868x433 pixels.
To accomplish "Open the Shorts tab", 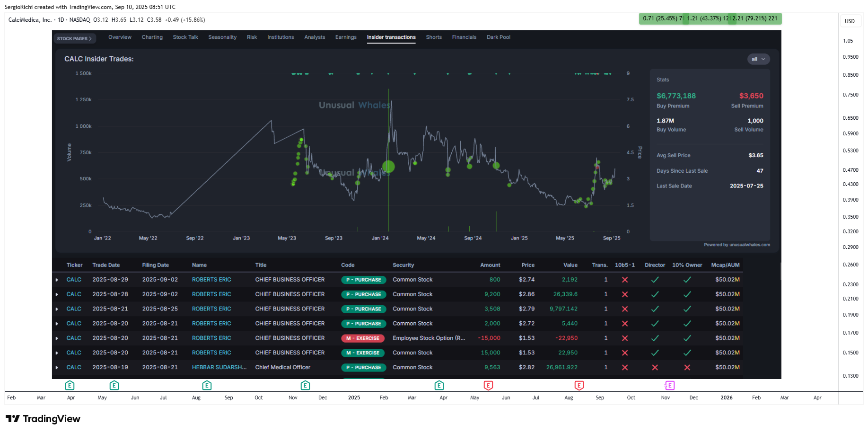I will click(x=434, y=37).
